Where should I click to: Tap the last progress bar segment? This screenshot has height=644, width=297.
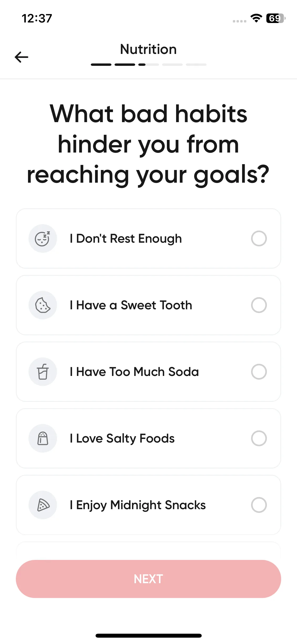196,65
